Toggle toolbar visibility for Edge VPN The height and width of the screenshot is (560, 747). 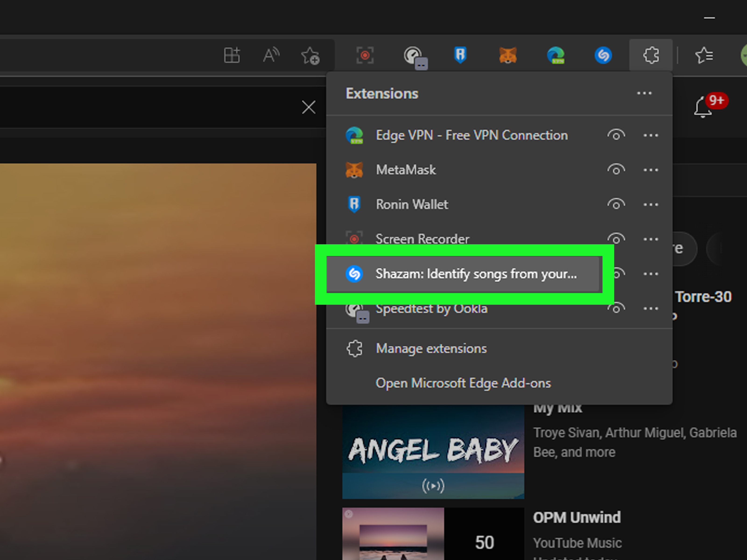coord(616,135)
